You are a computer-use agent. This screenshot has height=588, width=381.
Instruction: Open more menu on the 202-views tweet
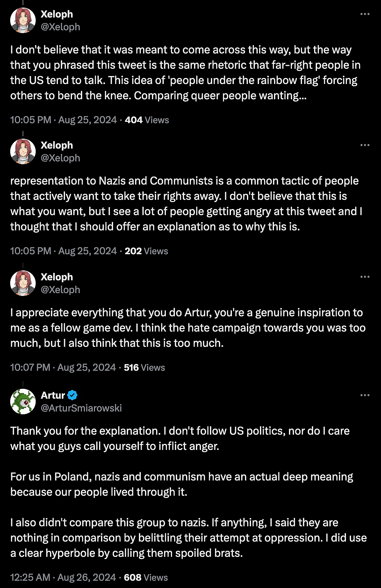365,145
